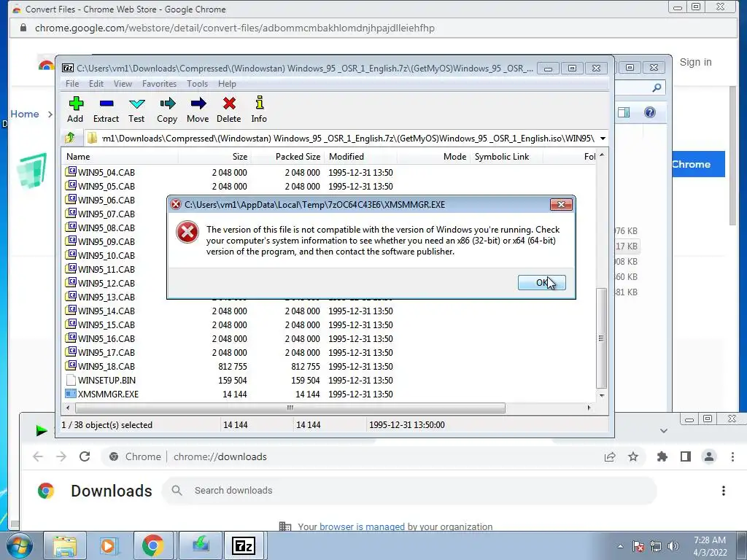Reload the chrome://downloads page
The height and width of the screenshot is (560, 747).
[x=85, y=456]
